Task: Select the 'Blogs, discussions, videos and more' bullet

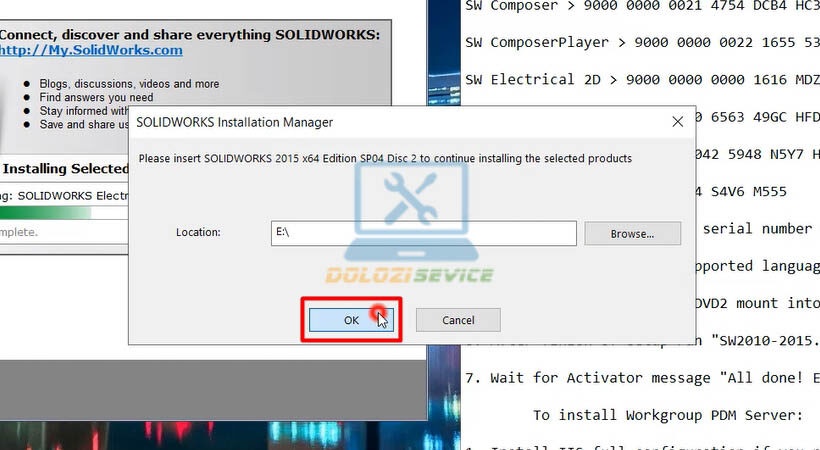Action: pyautogui.click(x=129, y=84)
